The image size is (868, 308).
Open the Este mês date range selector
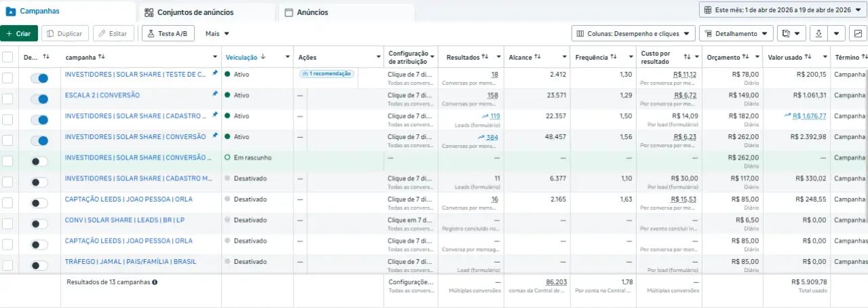pos(783,9)
